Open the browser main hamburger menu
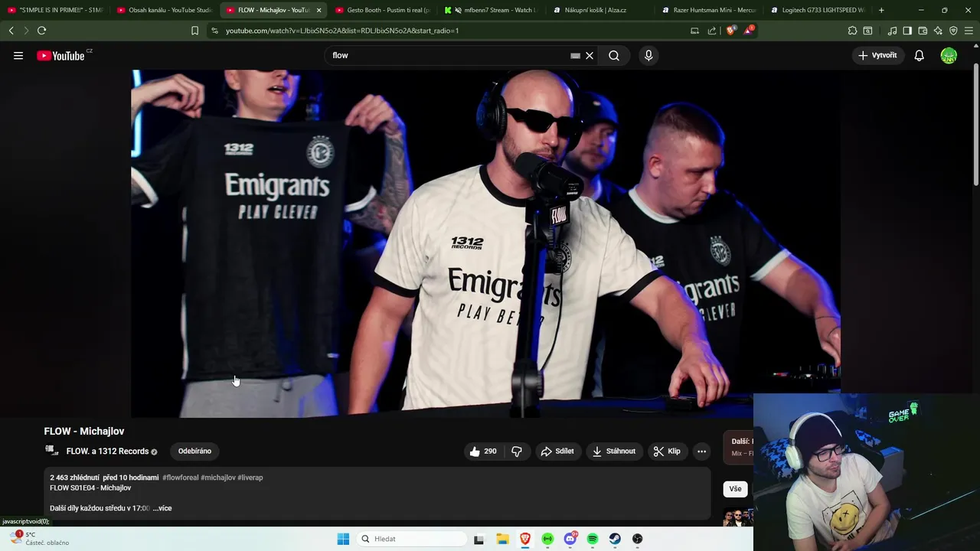The image size is (980, 551). click(969, 31)
